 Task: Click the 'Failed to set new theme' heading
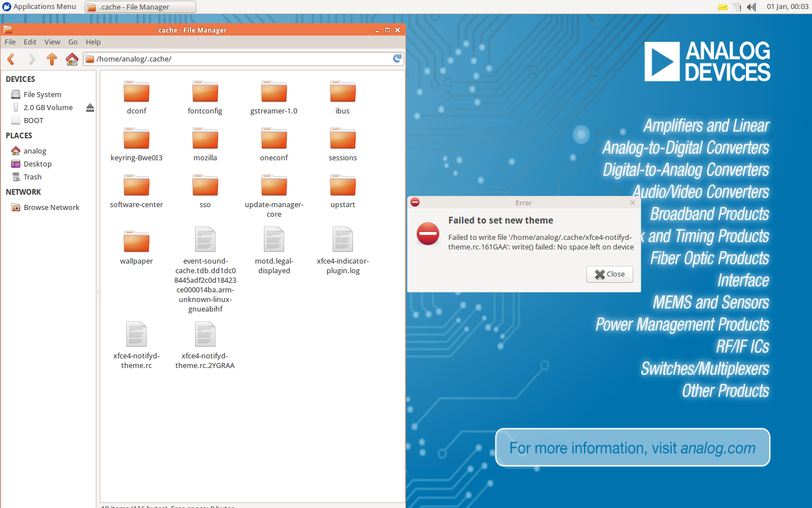tap(501, 220)
